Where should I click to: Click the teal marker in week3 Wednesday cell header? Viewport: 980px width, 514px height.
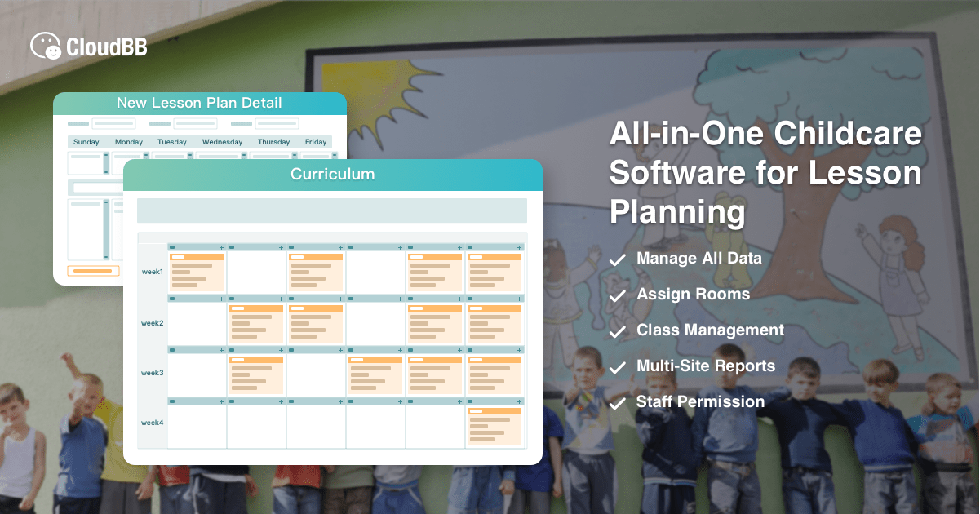(x=353, y=350)
